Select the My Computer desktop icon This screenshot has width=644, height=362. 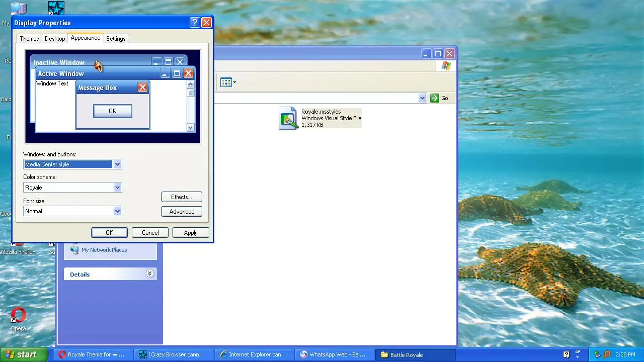(x=19, y=9)
